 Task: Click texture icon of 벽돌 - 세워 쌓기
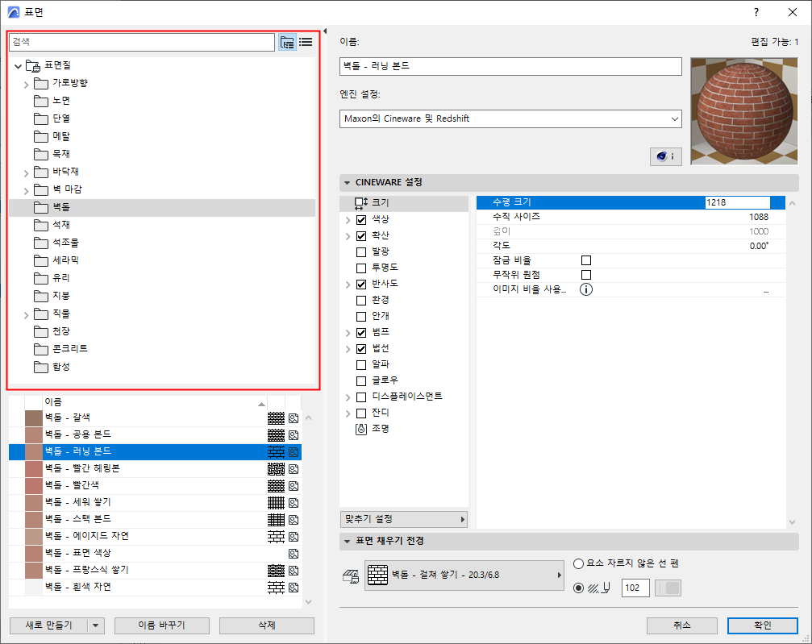[294, 503]
